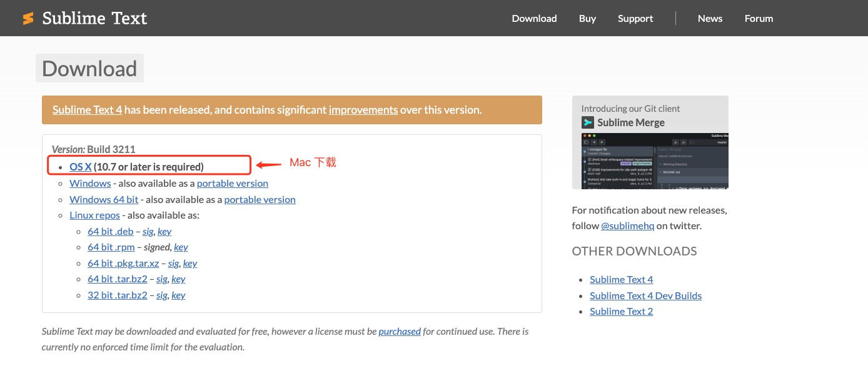The width and height of the screenshot is (868, 371).
Task: Download the 64 bit .deb package
Action: click(111, 231)
